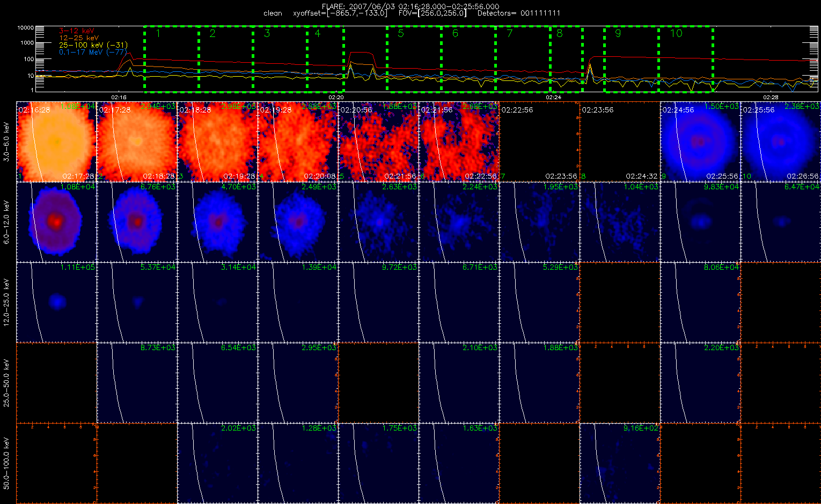
Task: Click the 10000 y-axis label of lightcurve
Action: pos(26,27)
